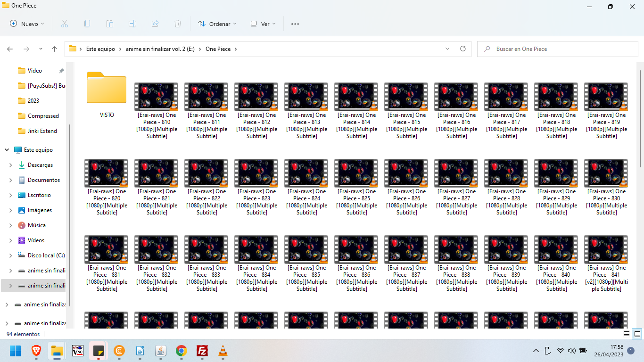The height and width of the screenshot is (362, 644).
Task: Click the Rename icon in toolbar
Action: point(132,24)
